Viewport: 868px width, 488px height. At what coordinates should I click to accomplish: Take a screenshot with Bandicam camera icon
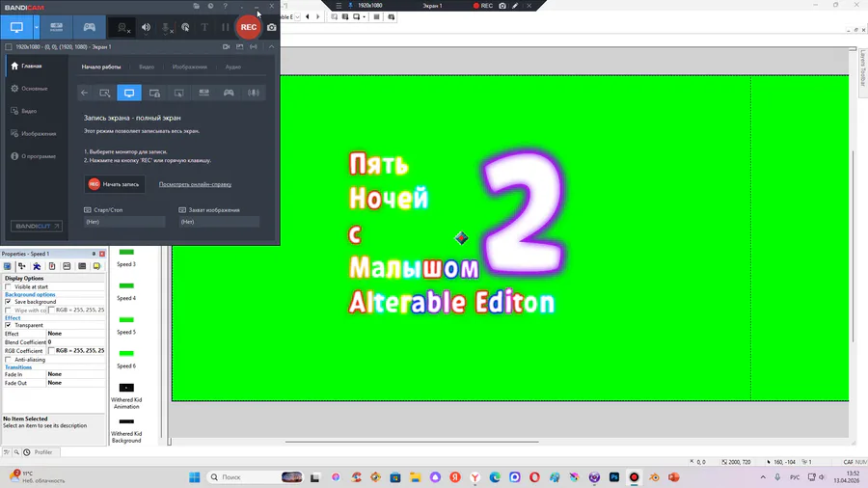[x=272, y=27]
